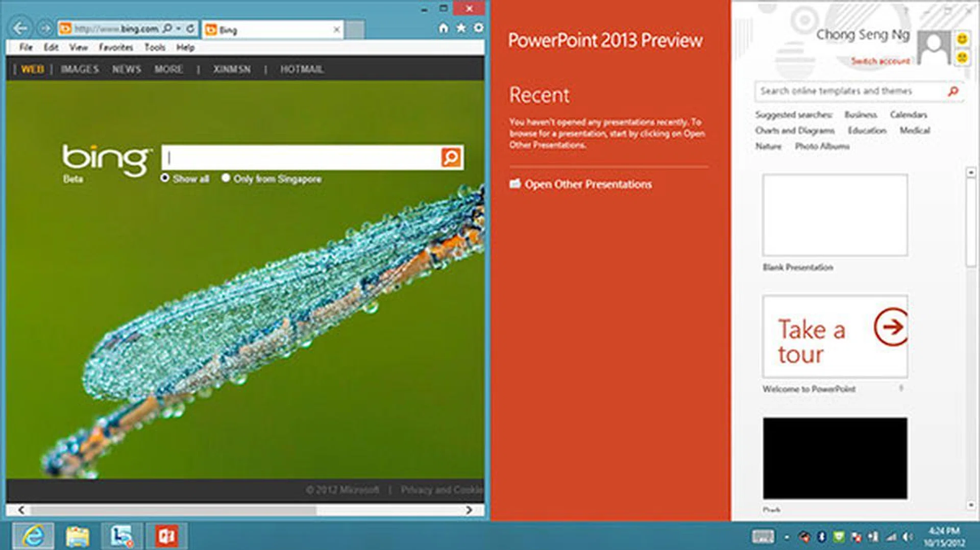This screenshot has width=980, height=550.
Task: Click the template search magnifier icon
Action: pos(952,91)
